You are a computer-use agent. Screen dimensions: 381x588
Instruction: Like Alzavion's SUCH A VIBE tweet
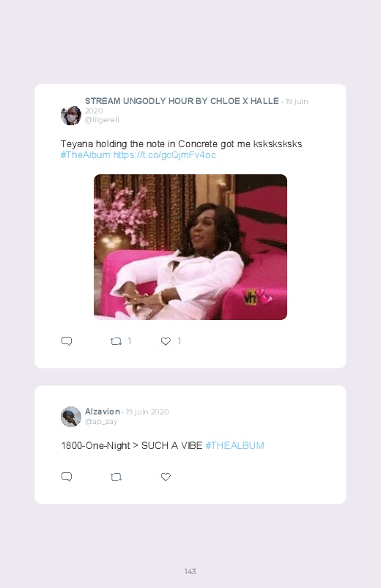tap(166, 477)
